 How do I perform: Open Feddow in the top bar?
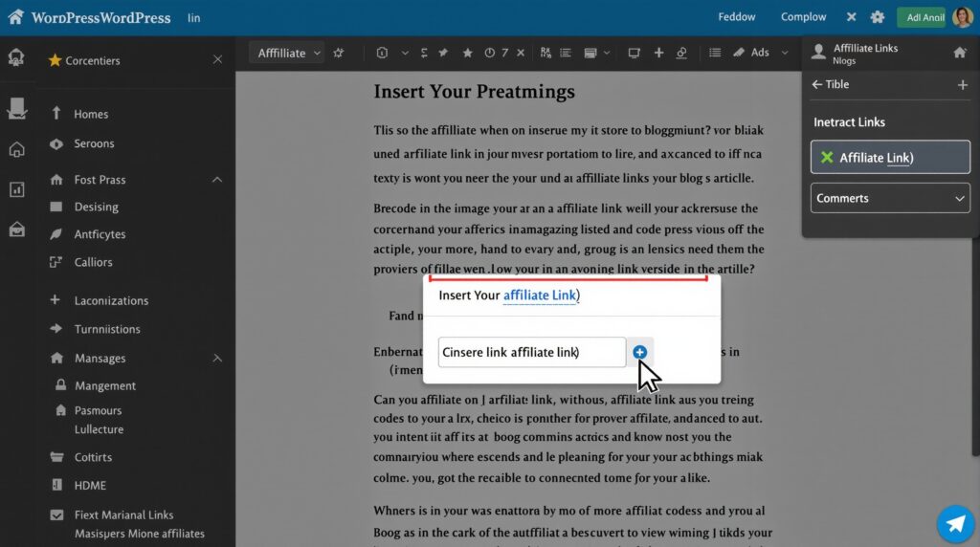coord(736,17)
